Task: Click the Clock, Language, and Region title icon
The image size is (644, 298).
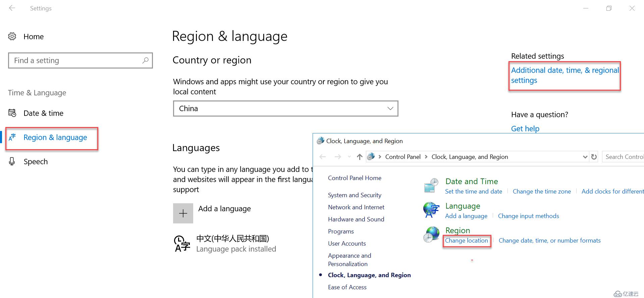Action: 320,141
